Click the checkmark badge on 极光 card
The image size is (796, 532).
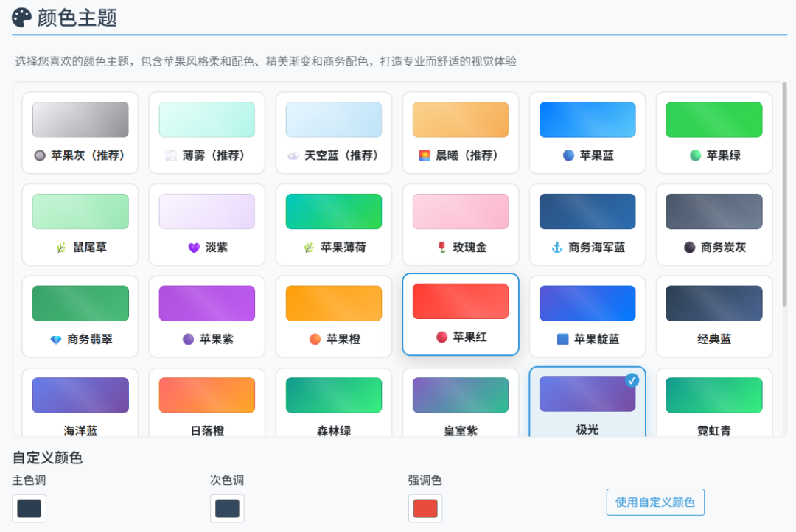[x=632, y=380]
